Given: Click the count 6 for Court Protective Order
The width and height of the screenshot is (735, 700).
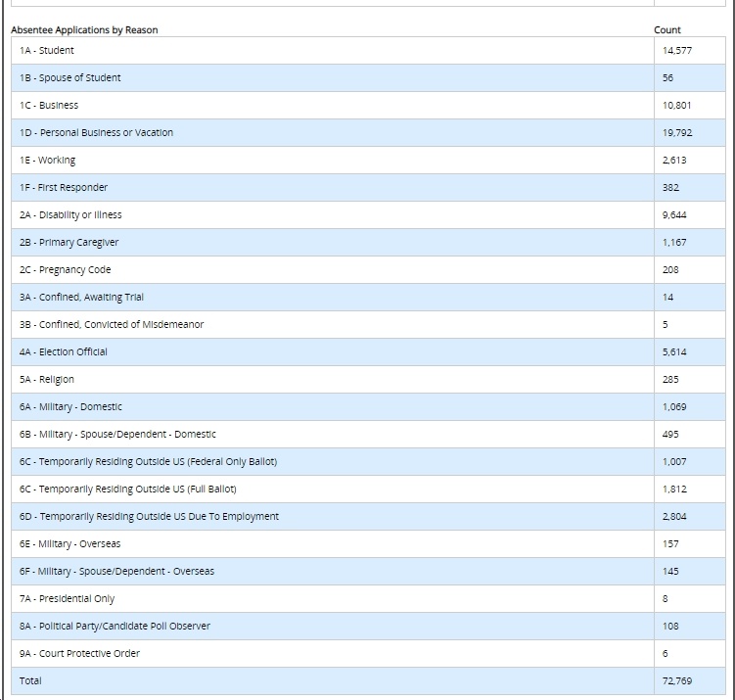Looking at the screenshot, I should [x=665, y=654].
